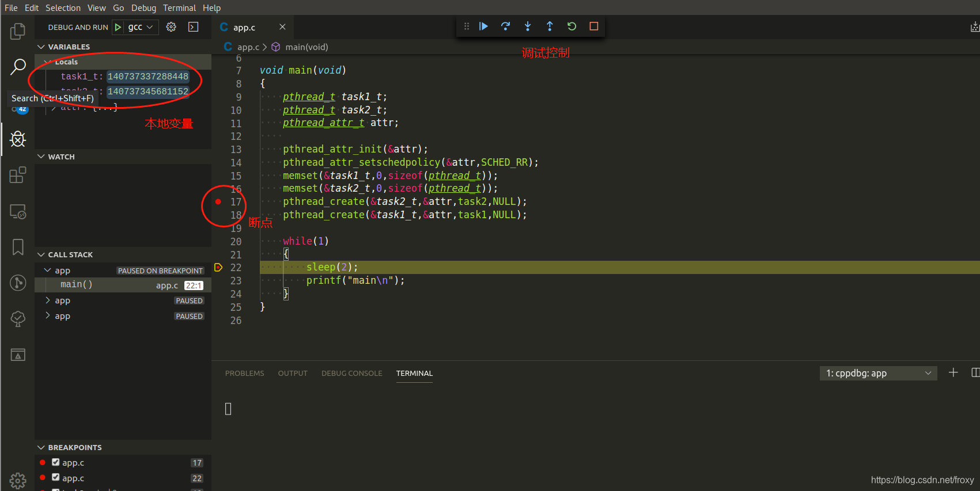Expand the third app PAUSED thread
This screenshot has height=491, width=980.
48,316
